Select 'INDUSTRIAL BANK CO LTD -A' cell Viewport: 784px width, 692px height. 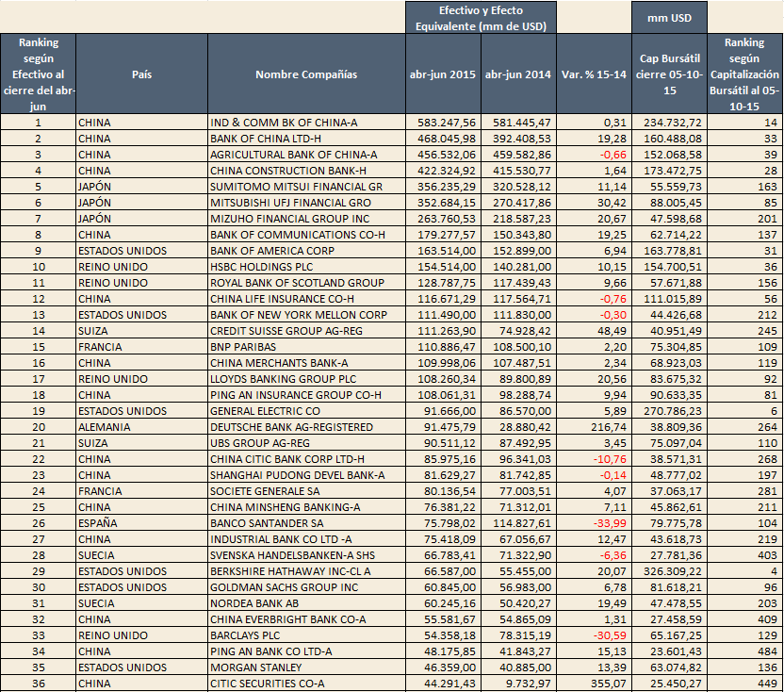pyautogui.click(x=306, y=539)
